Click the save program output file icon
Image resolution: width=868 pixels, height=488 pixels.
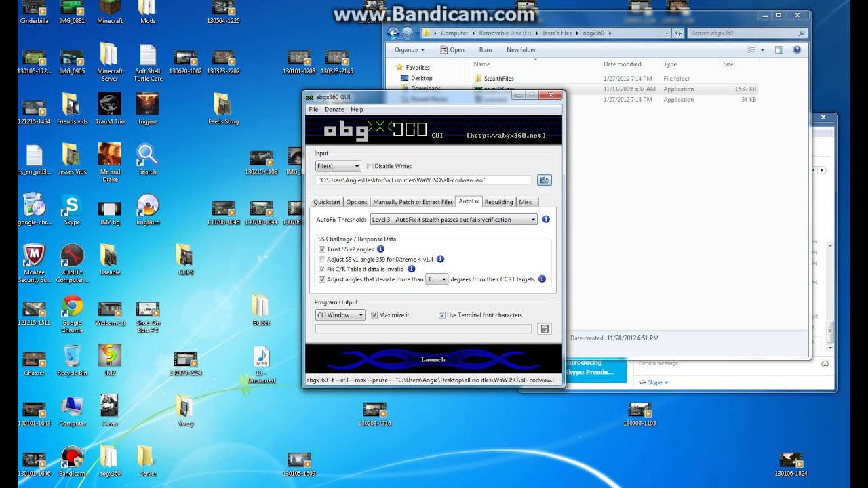point(544,329)
